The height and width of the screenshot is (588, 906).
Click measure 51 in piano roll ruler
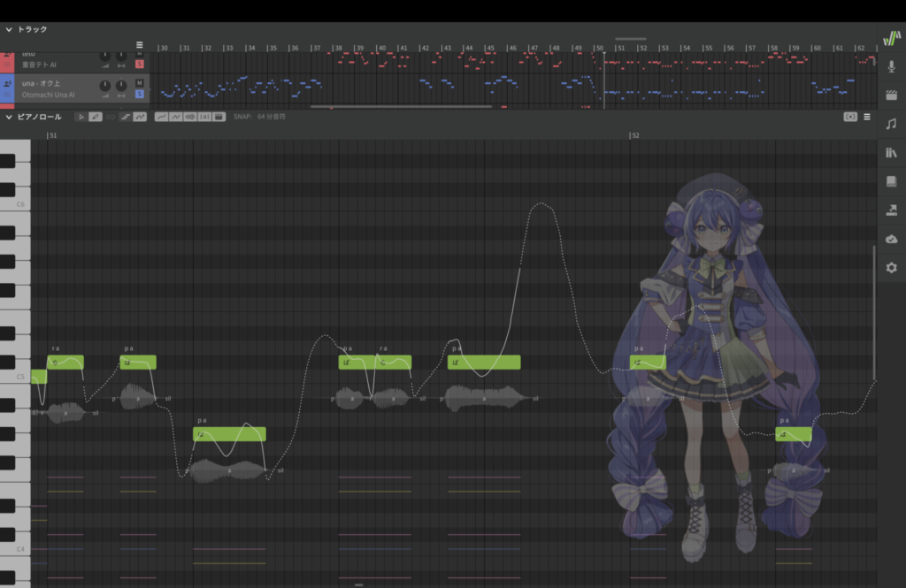tap(53, 135)
